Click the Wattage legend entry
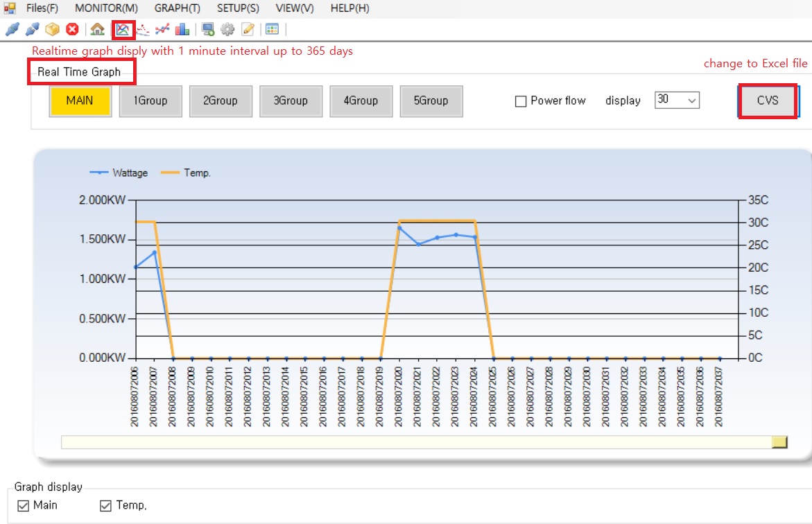 pos(119,173)
